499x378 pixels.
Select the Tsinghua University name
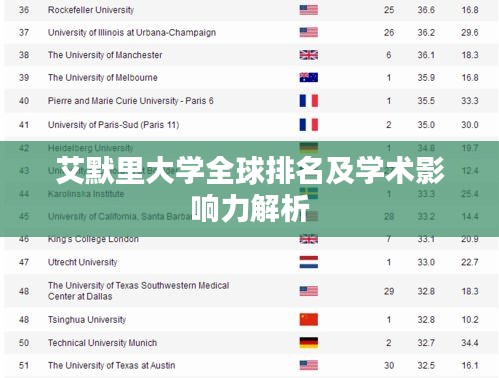point(87,320)
